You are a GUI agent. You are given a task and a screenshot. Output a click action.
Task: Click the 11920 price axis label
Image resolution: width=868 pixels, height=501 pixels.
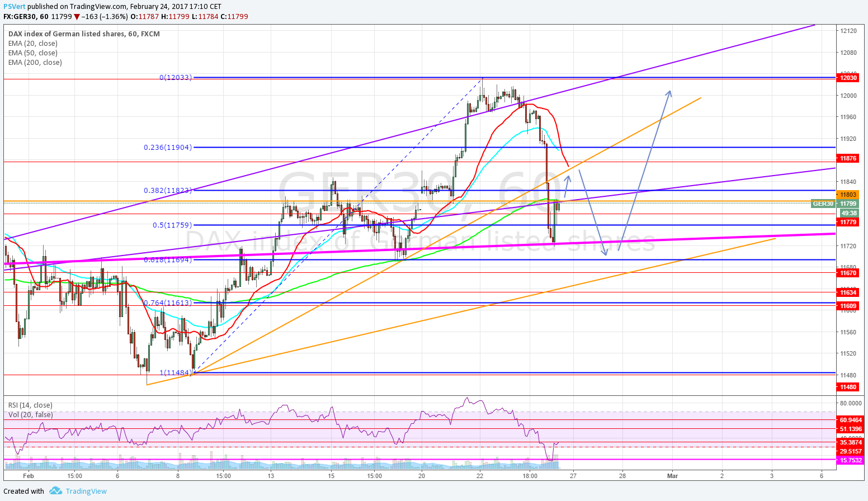848,139
